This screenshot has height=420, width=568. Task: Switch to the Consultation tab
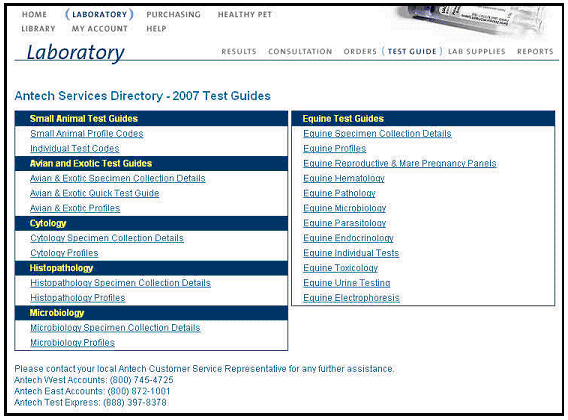(x=300, y=51)
